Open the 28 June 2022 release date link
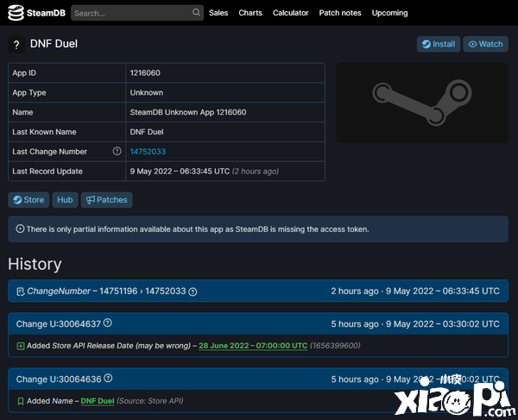The height and width of the screenshot is (420, 518). [253, 346]
